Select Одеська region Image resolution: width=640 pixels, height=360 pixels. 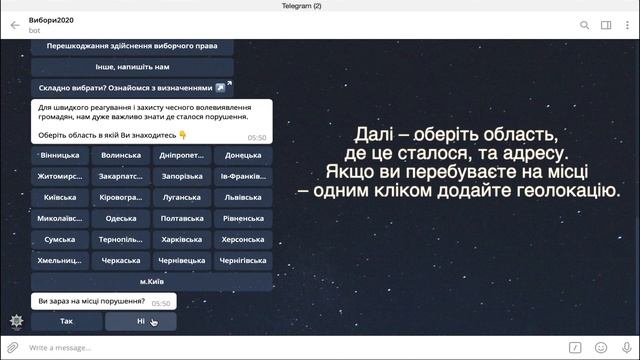pos(121,219)
